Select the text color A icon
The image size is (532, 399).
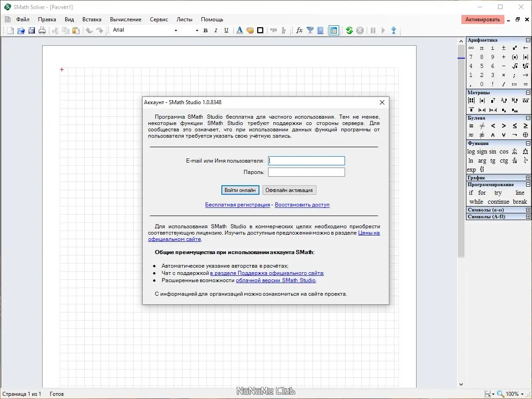(x=240, y=30)
